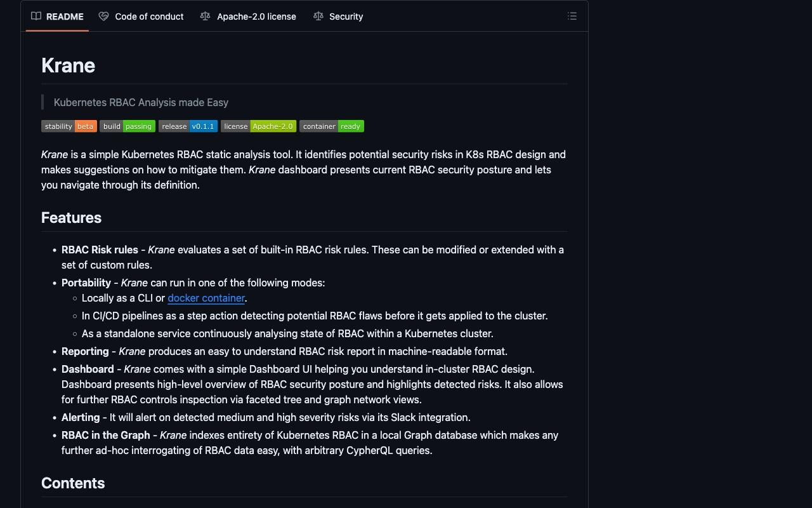The image size is (812, 508).
Task: Open the README tab
Action: tap(57, 17)
